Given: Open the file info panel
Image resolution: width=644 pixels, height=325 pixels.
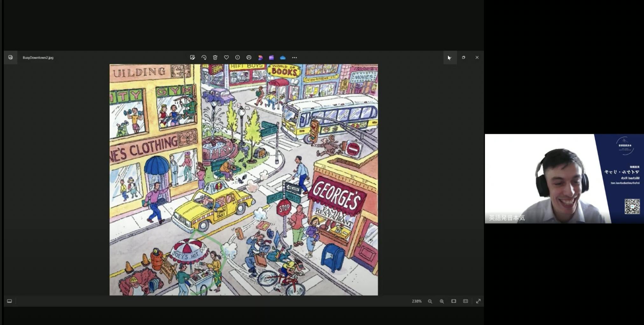Looking at the screenshot, I should [x=237, y=58].
